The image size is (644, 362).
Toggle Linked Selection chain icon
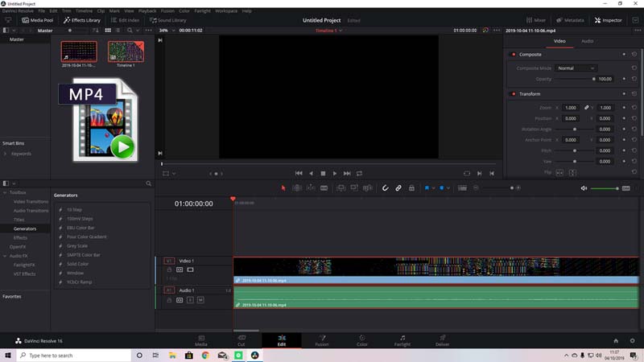[x=398, y=188]
